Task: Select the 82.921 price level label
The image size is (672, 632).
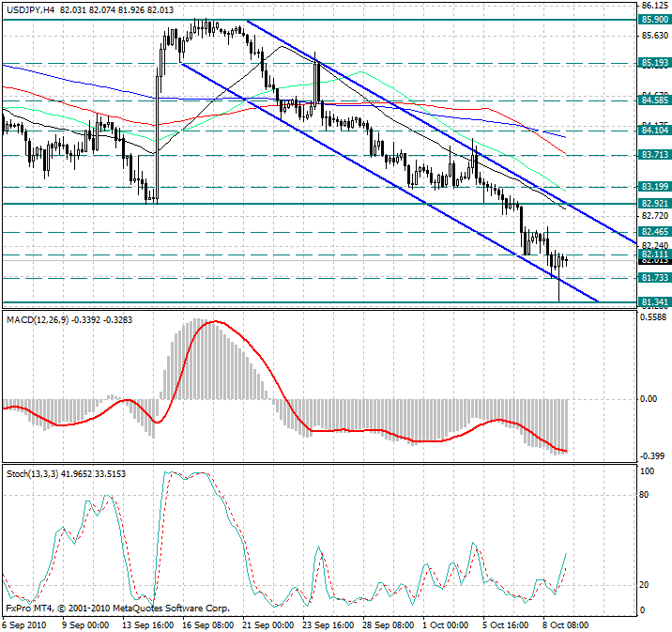Action: click(x=654, y=203)
